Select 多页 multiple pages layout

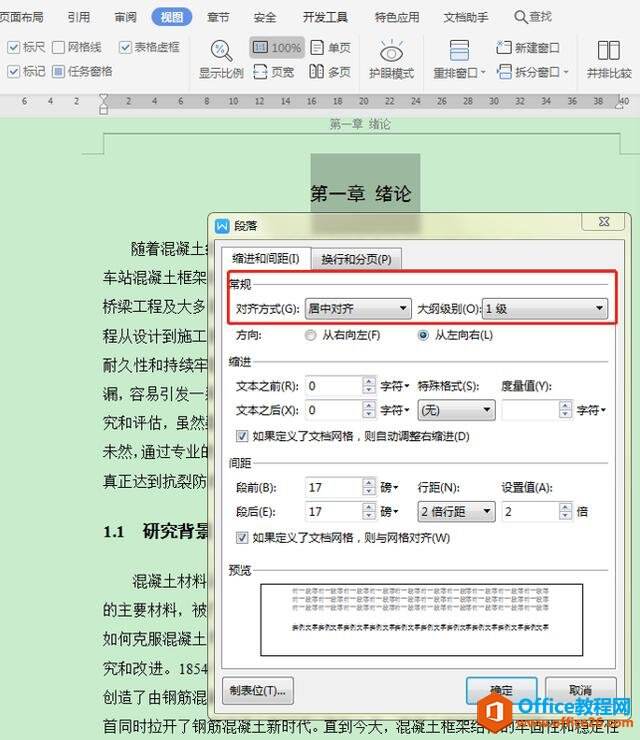[330, 72]
